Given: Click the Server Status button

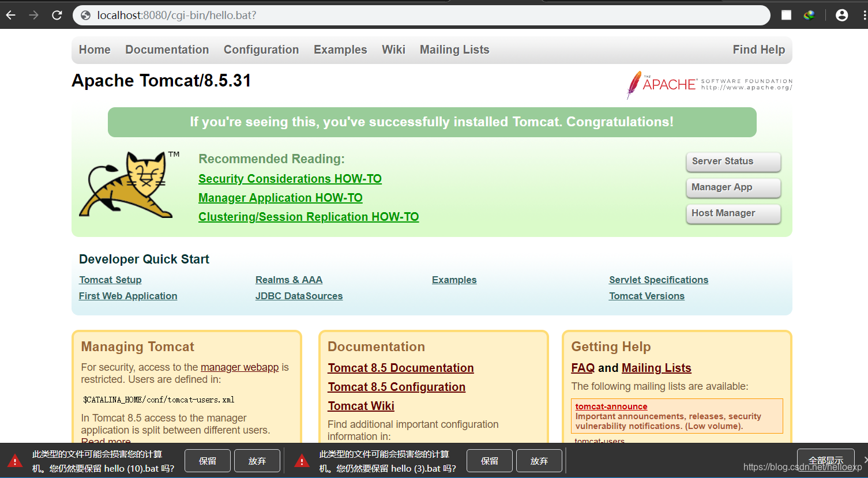Looking at the screenshot, I should [x=733, y=161].
